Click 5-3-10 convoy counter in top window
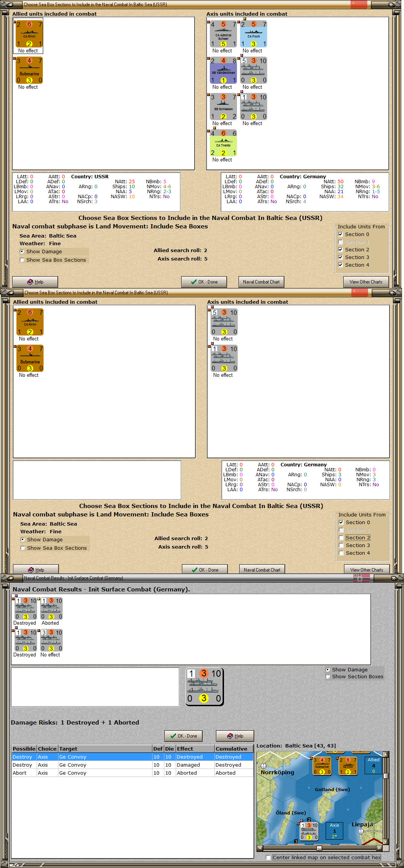This screenshot has width=404, height=868. click(253, 70)
